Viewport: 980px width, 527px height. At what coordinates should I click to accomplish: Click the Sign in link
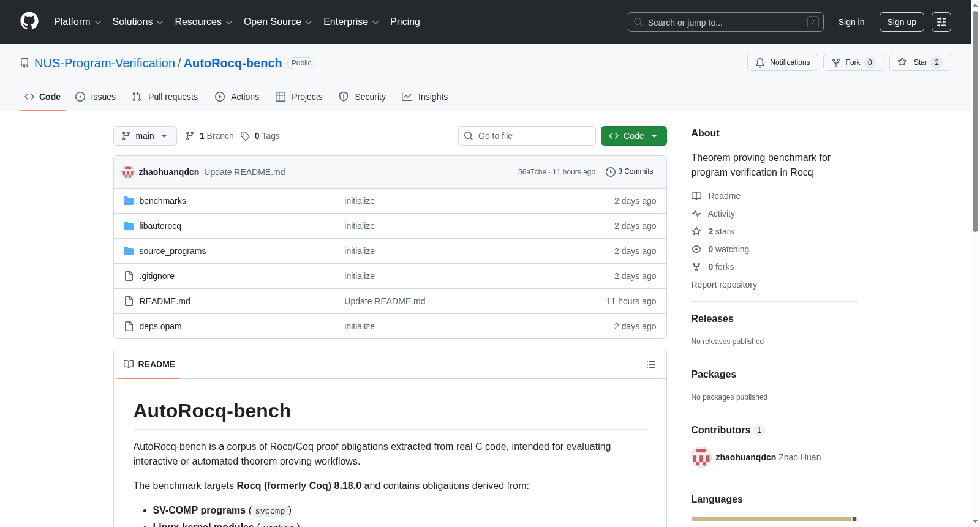pyautogui.click(x=851, y=22)
